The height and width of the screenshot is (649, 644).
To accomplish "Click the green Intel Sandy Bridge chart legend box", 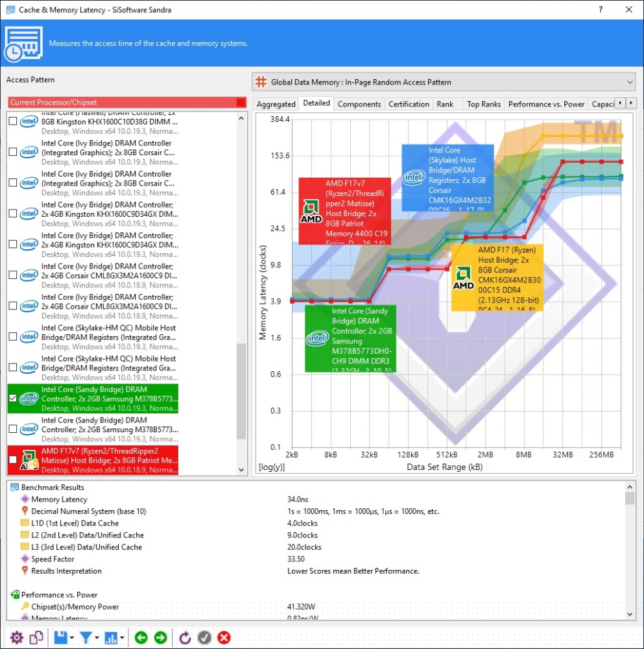I will pyautogui.click(x=350, y=338).
